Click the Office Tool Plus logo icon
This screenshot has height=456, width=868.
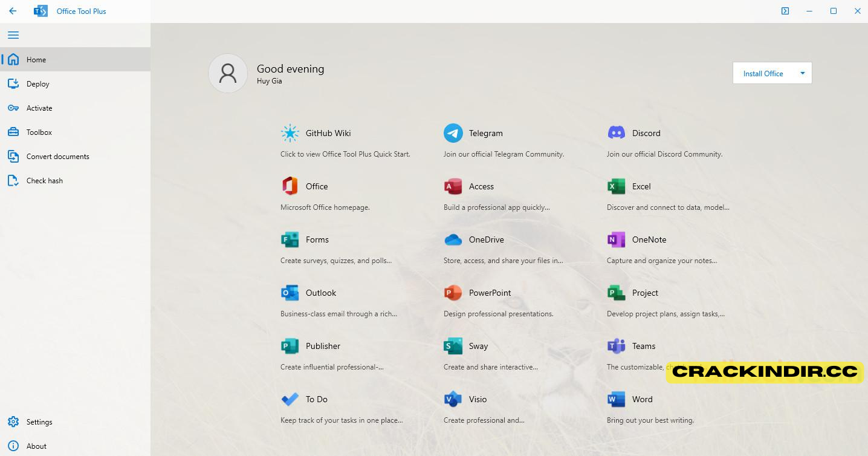click(x=40, y=11)
